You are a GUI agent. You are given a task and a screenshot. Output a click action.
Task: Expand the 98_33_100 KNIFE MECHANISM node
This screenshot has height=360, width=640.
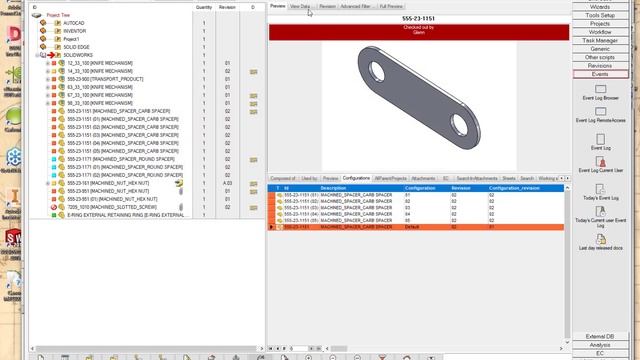pyautogui.click(x=48, y=103)
